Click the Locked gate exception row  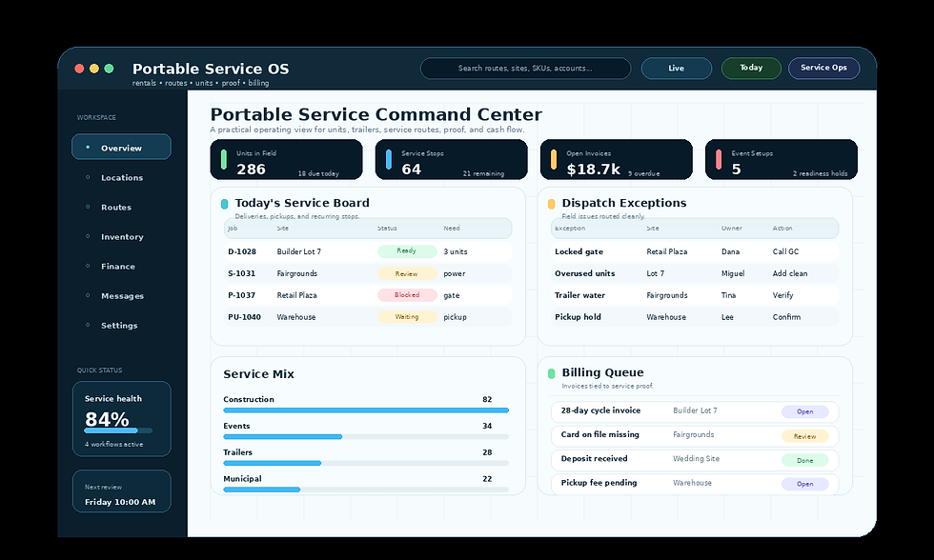click(x=695, y=251)
